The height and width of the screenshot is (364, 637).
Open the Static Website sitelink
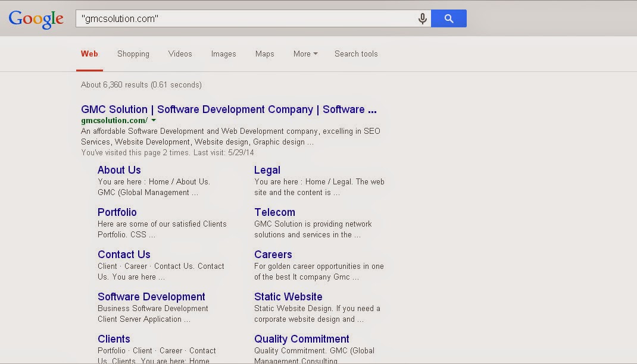pos(288,297)
